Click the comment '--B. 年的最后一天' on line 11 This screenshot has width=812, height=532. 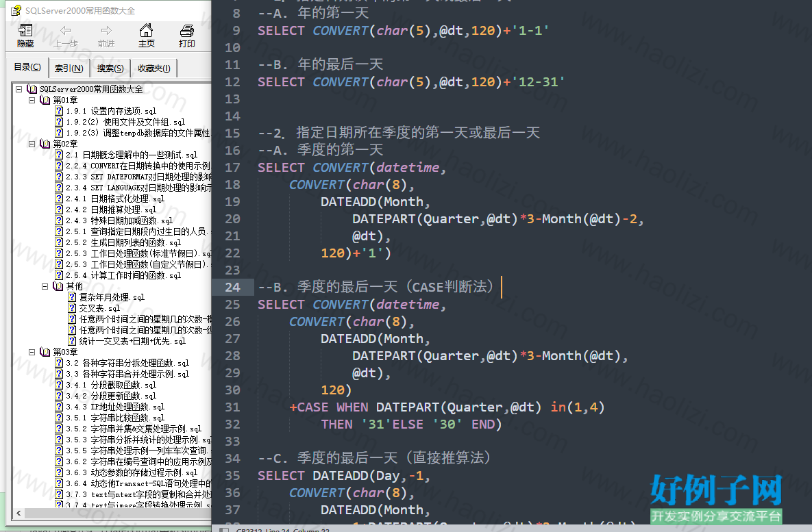[x=321, y=64]
